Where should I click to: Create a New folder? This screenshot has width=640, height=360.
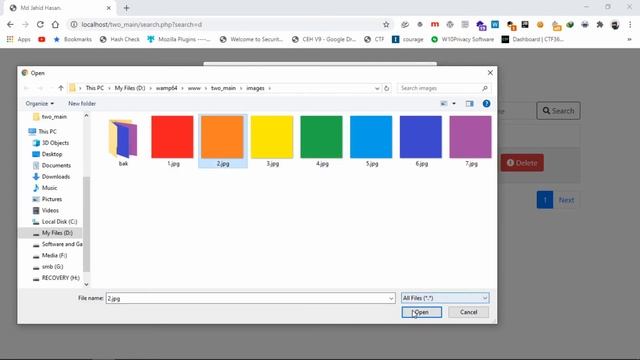click(82, 104)
